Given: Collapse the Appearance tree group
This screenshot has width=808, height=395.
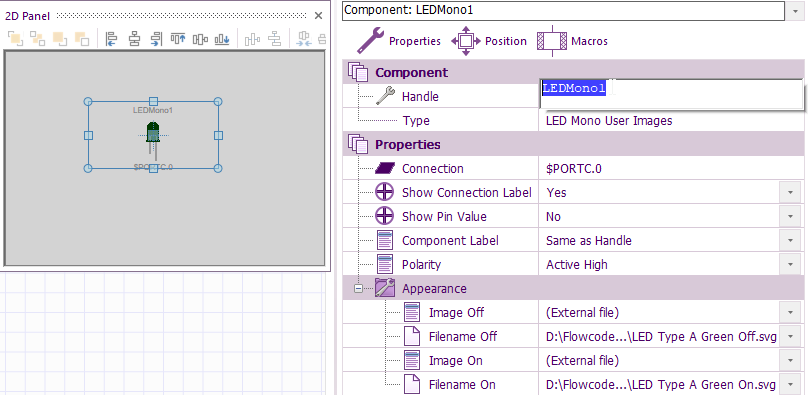Looking at the screenshot, I should coord(359,289).
